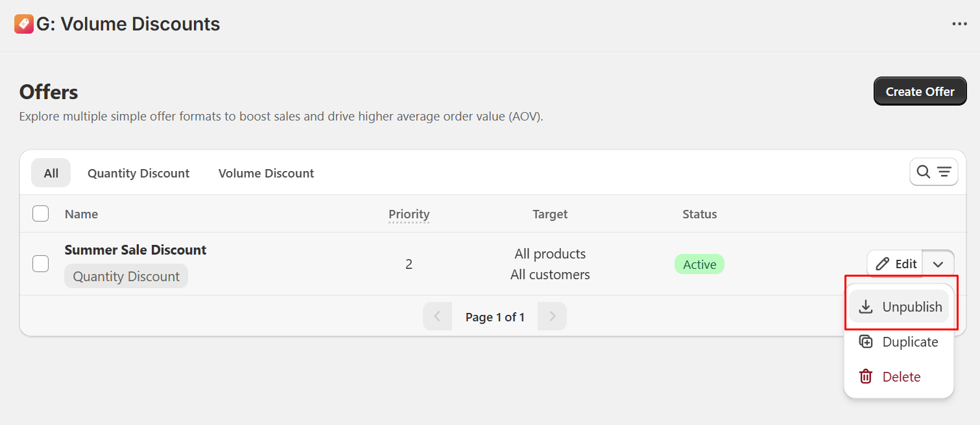Go to the next page arrow
980x425 pixels.
[552, 317]
